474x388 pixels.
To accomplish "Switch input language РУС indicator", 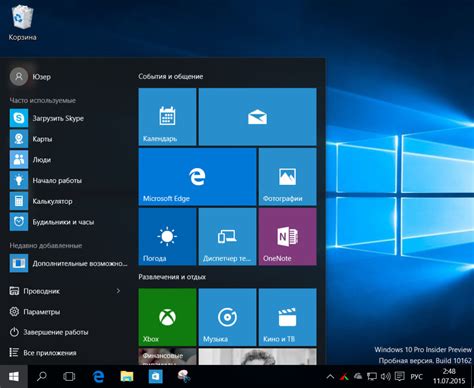I will (x=416, y=377).
